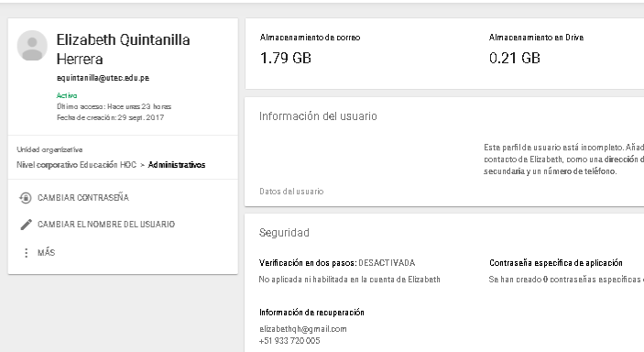Viewport: 644px width, 352px height.
Task: Select CAMBIAR CONTRASEÑA action
Action: 83,198
